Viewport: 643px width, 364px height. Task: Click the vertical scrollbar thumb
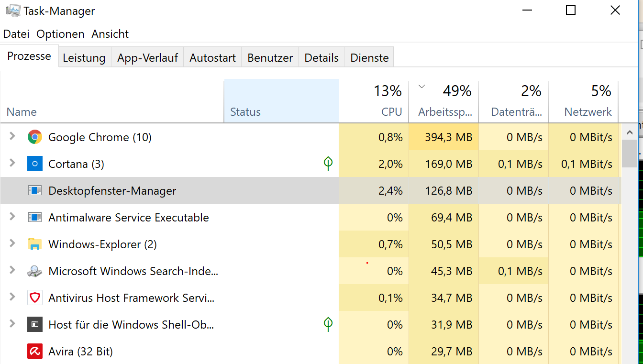[x=629, y=154]
